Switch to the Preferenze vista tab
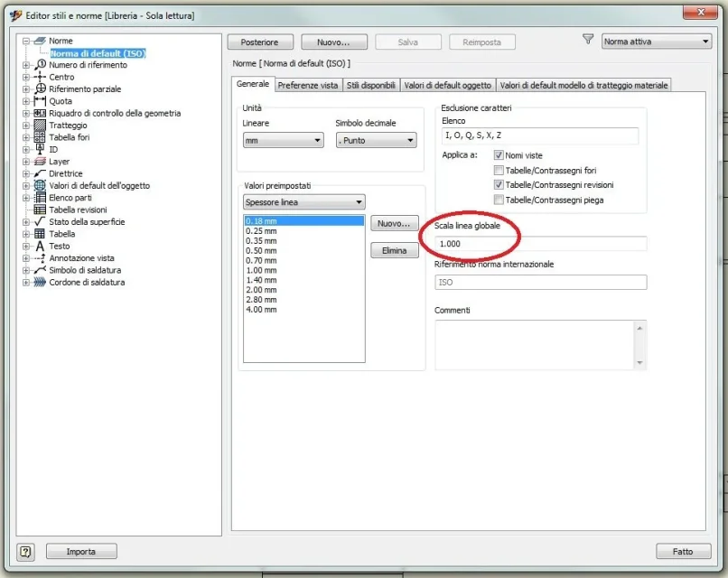The width and height of the screenshot is (728, 578). [308, 86]
